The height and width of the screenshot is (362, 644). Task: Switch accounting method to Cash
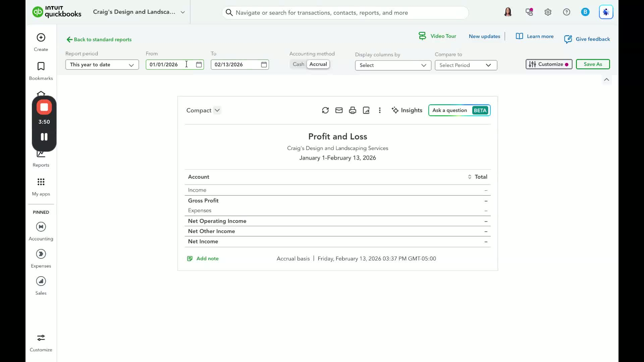point(298,64)
